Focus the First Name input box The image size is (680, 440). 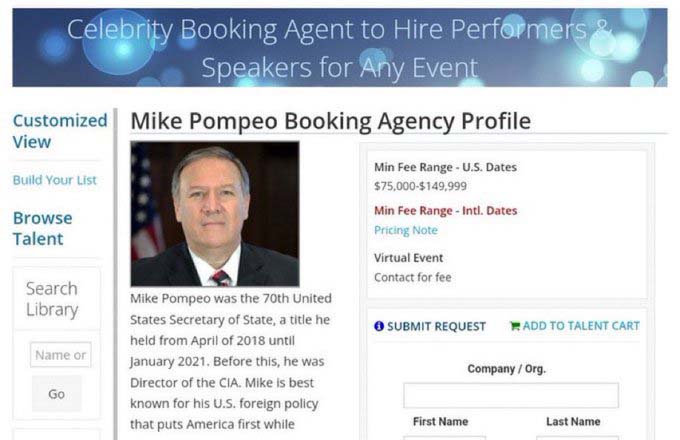coord(444,436)
